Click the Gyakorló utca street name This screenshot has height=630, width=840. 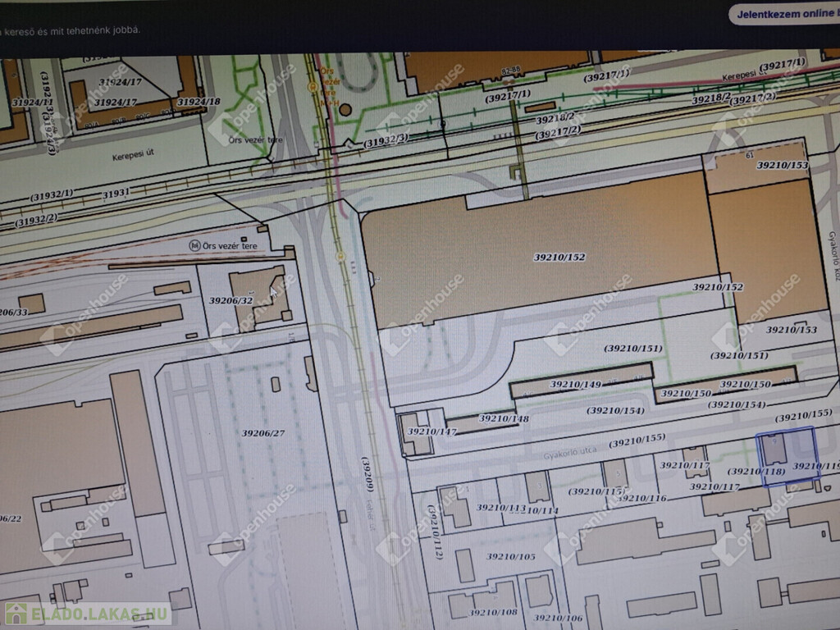point(569,453)
